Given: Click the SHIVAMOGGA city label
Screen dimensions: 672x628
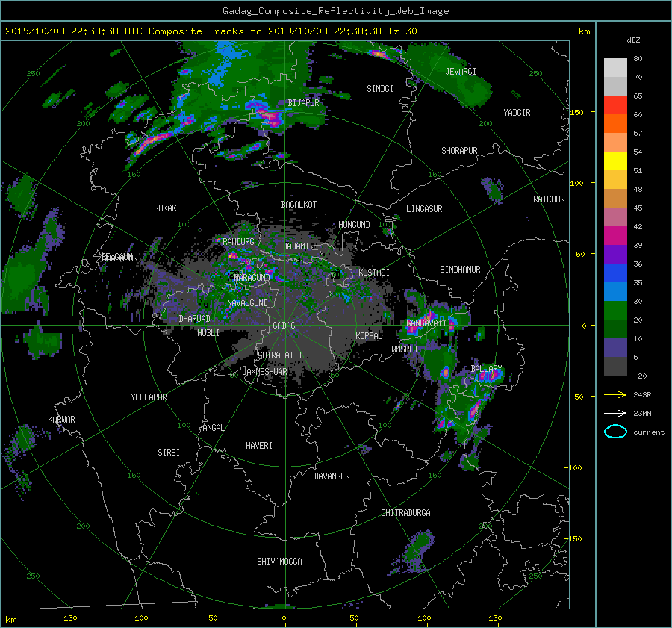Looking at the screenshot, I should [x=279, y=562].
